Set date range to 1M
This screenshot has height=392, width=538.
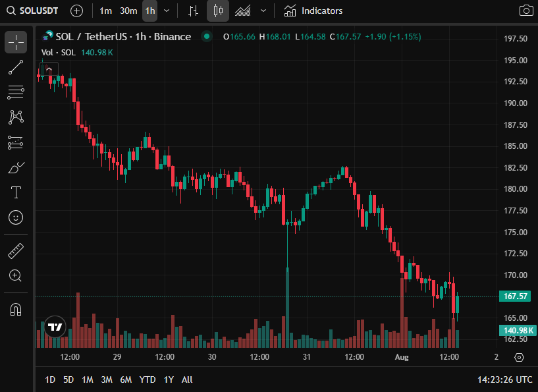(88, 379)
